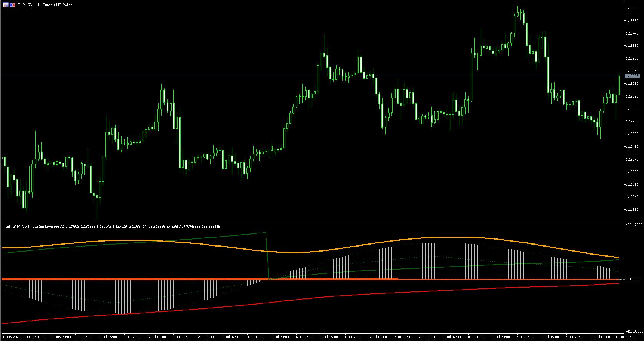Viewport: 644px width, 341px height.
Task: Click the 6 Jul 07:00 time label
Action: 305,337
